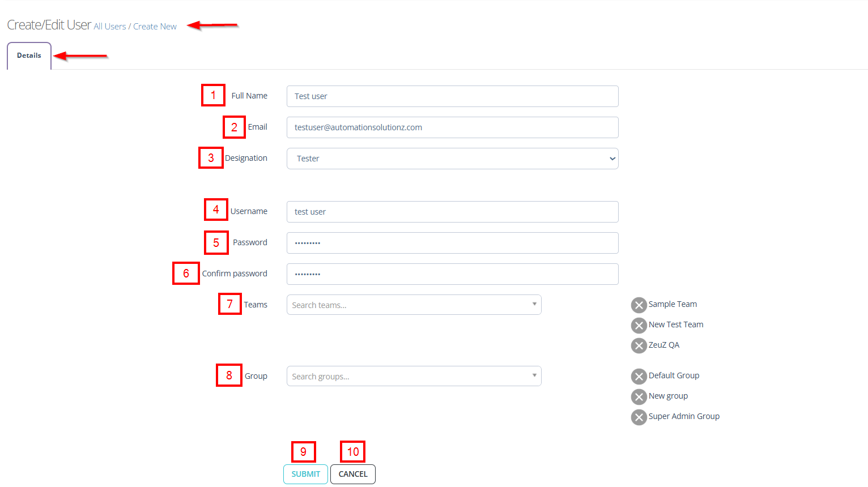Focus the Confirm password field

click(x=452, y=274)
